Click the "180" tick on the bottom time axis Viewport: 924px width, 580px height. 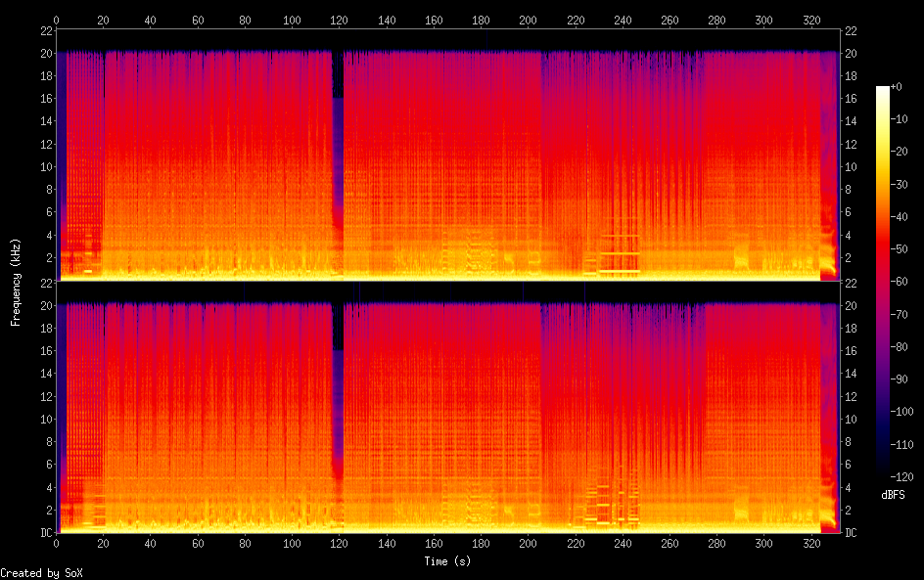(x=481, y=543)
